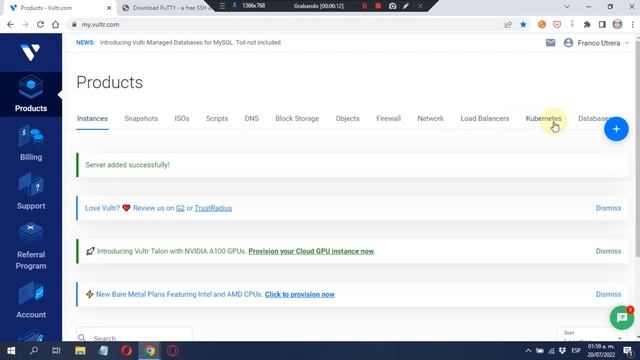Click Provision your Cloud GPU instance now

pyautogui.click(x=311, y=251)
